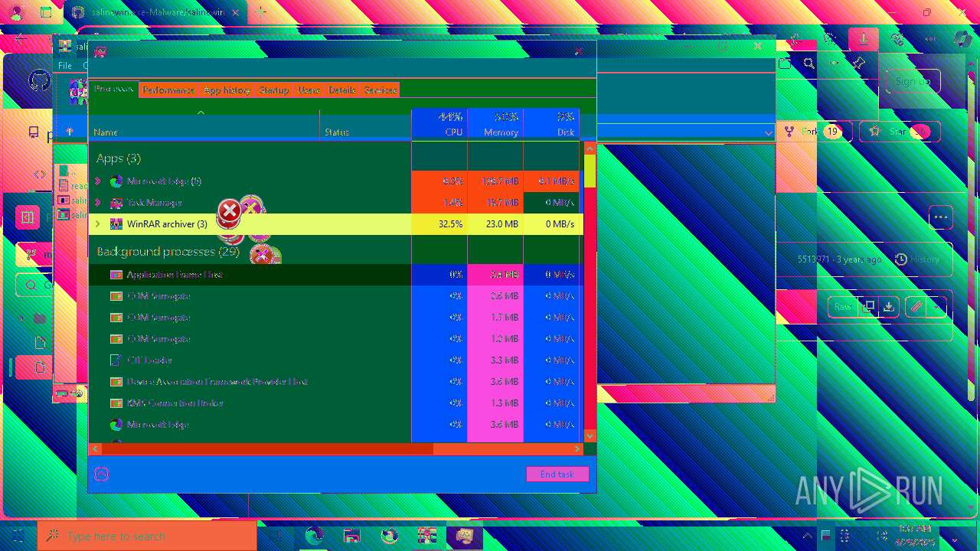This screenshot has height=551, width=980.
Task: Open the App history tab
Action: (x=227, y=90)
